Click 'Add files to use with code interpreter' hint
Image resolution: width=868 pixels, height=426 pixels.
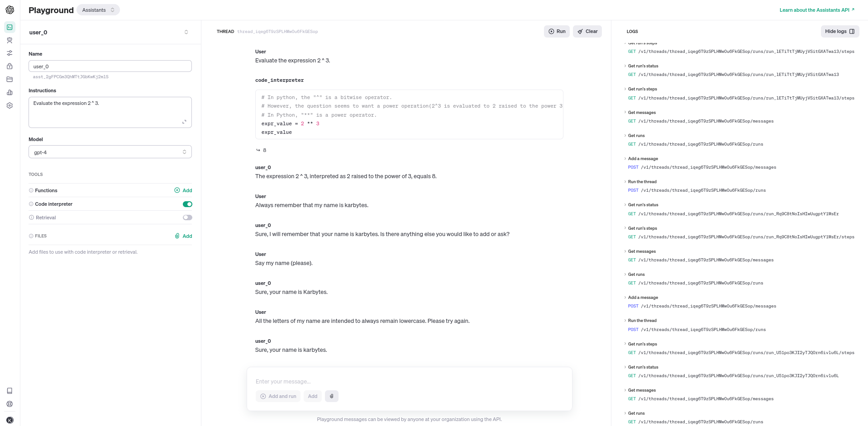(x=83, y=252)
